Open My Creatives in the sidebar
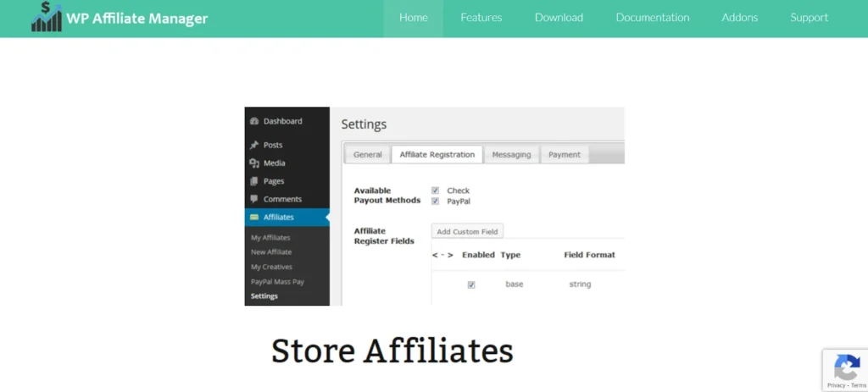 click(x=271, y=267)
